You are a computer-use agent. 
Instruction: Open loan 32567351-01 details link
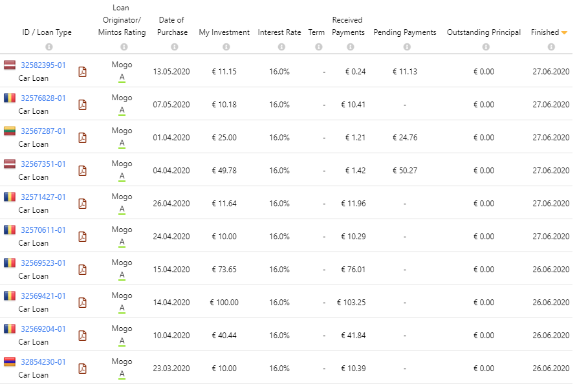(x=43, y=164)
